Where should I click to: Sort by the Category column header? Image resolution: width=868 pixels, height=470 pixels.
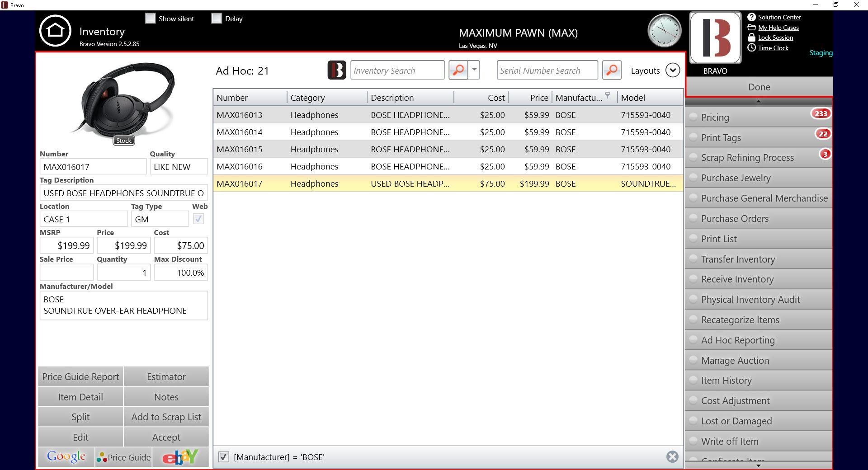[x=327, y=98]
